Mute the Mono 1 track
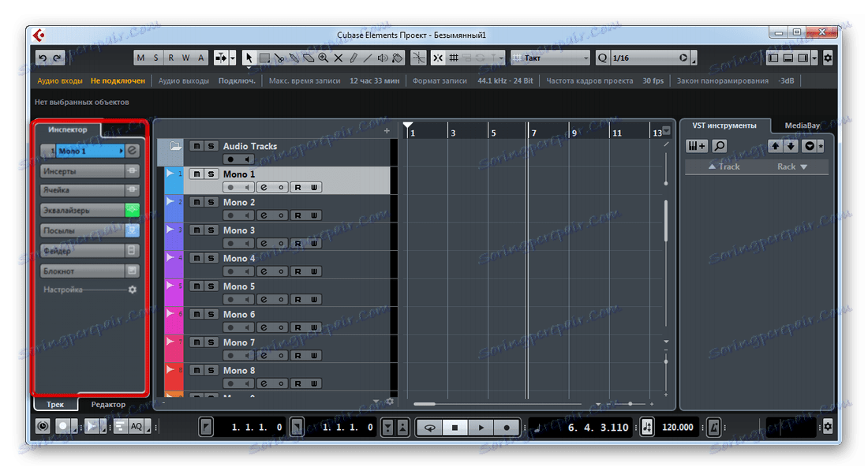Image resolution: width=868 pixels, height=471 pixels. 196,174
